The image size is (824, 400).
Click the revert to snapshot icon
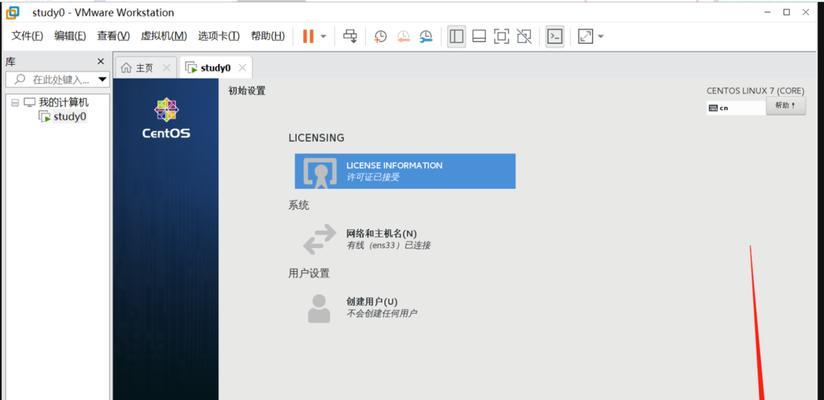click(403, 36)
